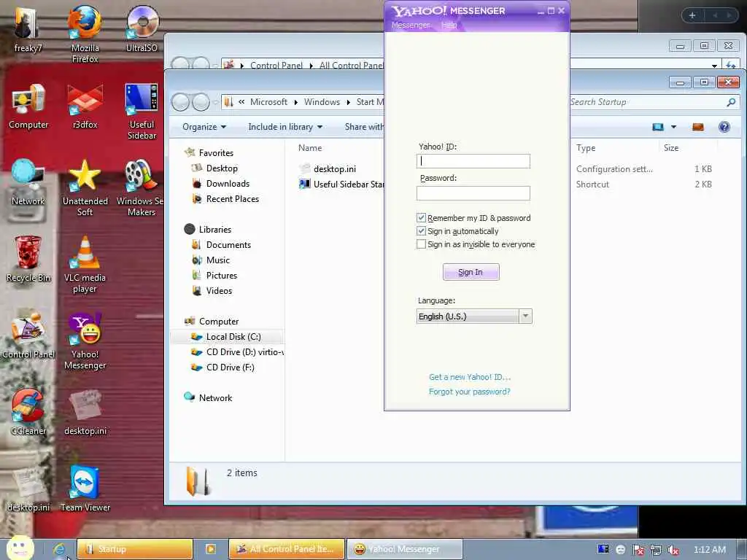747x560 pixels.
Task: Open address dropdown in Control Panel window
Action: (x=714, y=65)
